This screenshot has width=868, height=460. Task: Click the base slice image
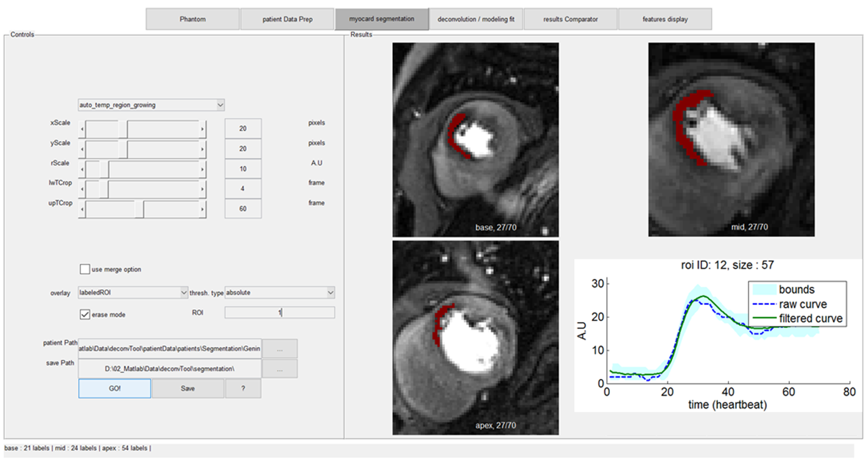[x=475, y=140]
